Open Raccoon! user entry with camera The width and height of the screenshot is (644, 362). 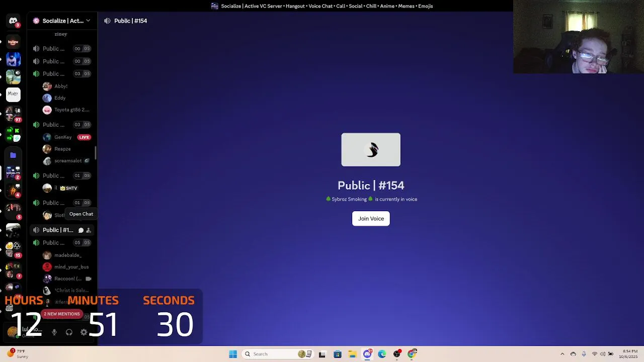(66, 279)
